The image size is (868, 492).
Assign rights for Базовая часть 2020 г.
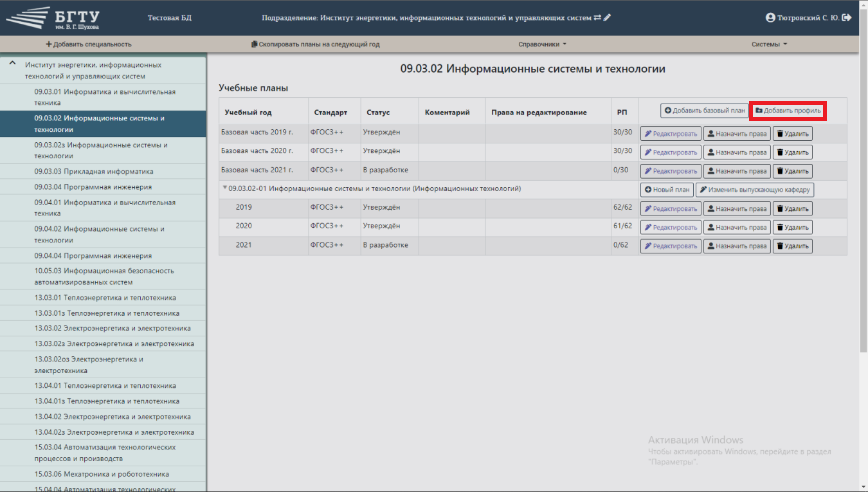[737, 152]
